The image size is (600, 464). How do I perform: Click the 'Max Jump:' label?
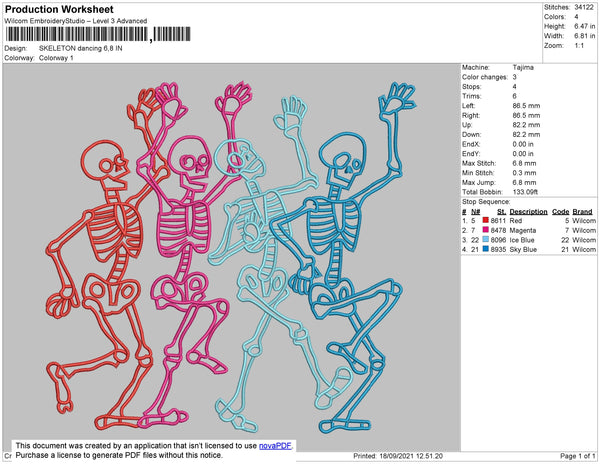click(477, 182)
